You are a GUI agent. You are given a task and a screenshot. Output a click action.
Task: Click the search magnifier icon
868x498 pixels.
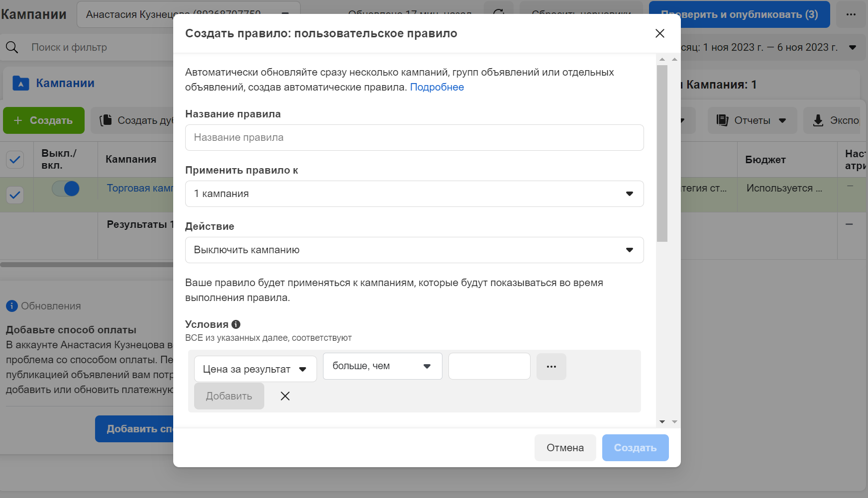[x=12, y=47]
